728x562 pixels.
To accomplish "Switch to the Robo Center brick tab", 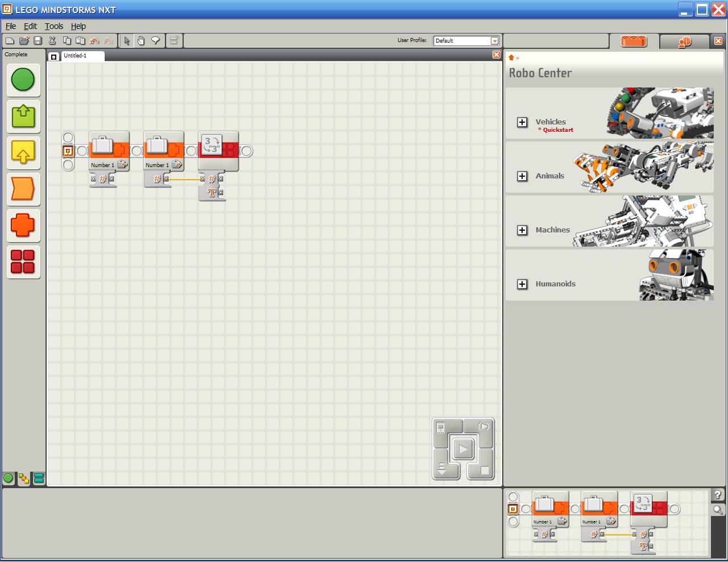I will [x=634, y=41].
